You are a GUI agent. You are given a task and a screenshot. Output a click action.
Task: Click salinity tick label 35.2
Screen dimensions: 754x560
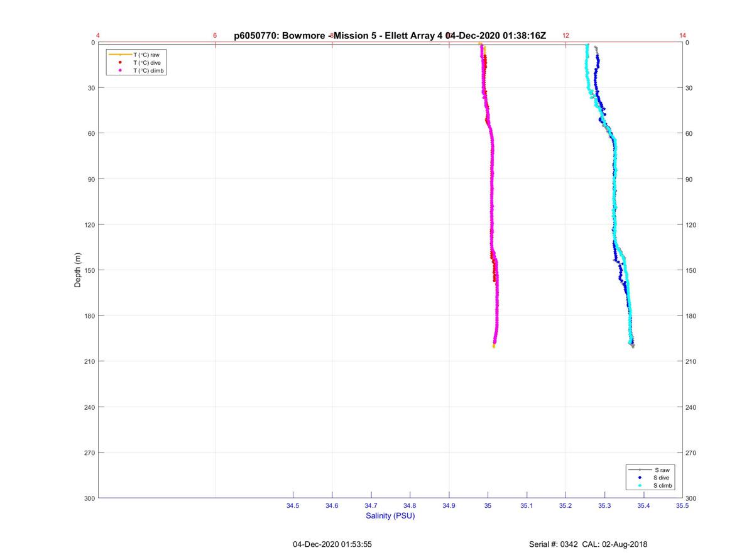[x=565, y=505]
